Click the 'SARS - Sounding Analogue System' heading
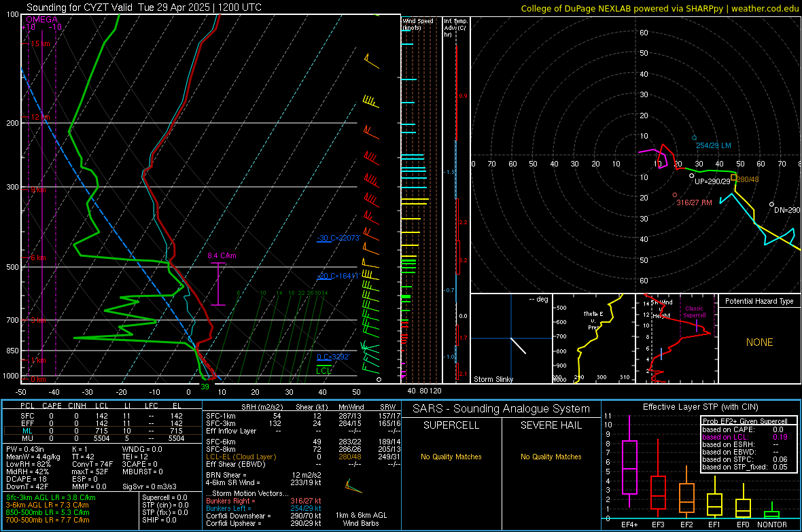 tap(501, 408)
